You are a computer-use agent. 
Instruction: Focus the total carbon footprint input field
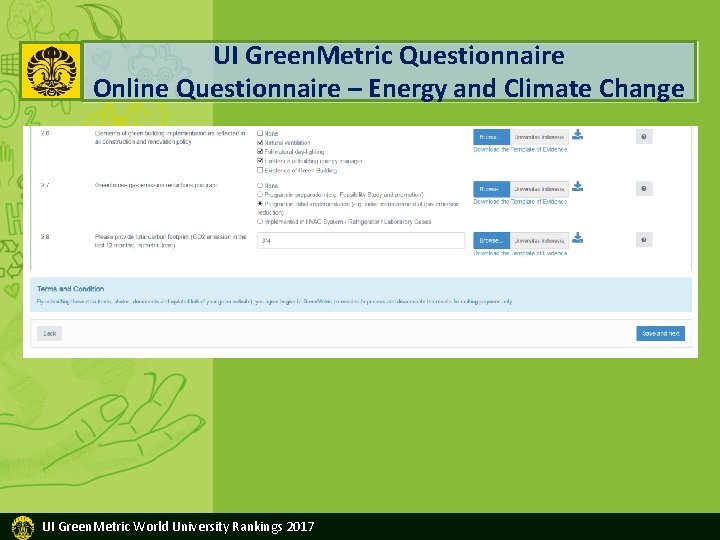(x=361, y=240)
